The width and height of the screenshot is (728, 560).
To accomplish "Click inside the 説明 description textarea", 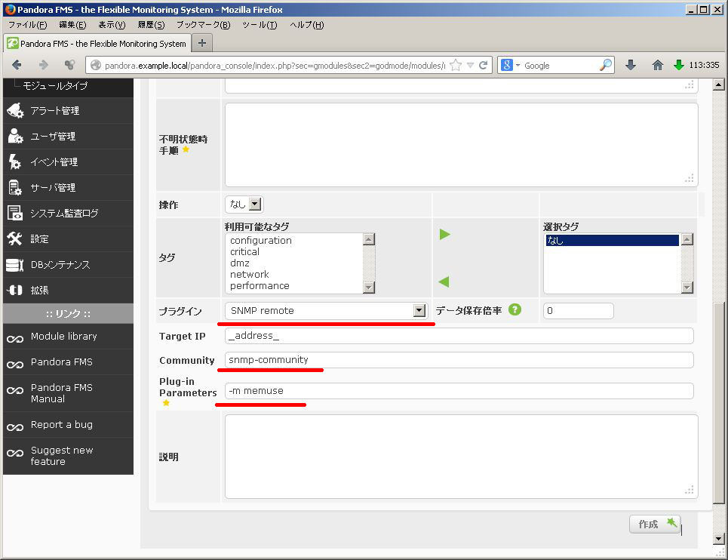I will 461,457.
